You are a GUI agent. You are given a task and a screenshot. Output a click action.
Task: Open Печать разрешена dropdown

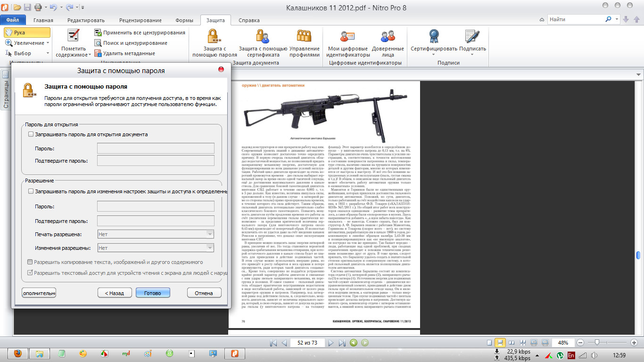pyautogui.click(x=156, y=234)
